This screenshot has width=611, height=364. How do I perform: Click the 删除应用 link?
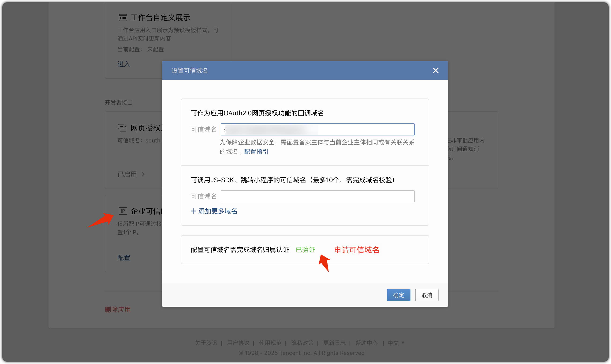point(118,309)
